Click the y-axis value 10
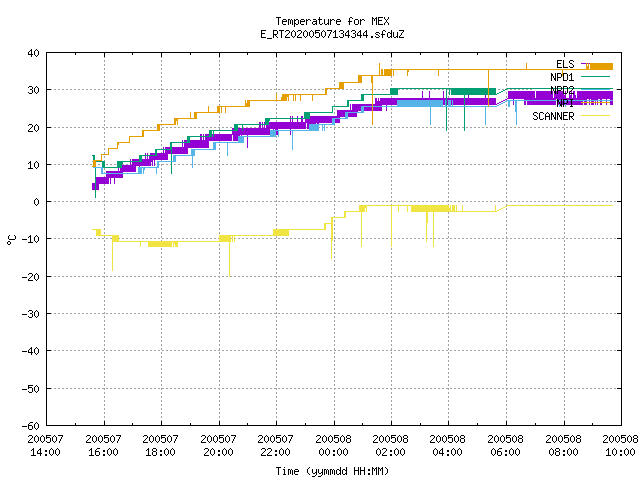The width and height of the screenshot is (640, 480). point(33,165)
